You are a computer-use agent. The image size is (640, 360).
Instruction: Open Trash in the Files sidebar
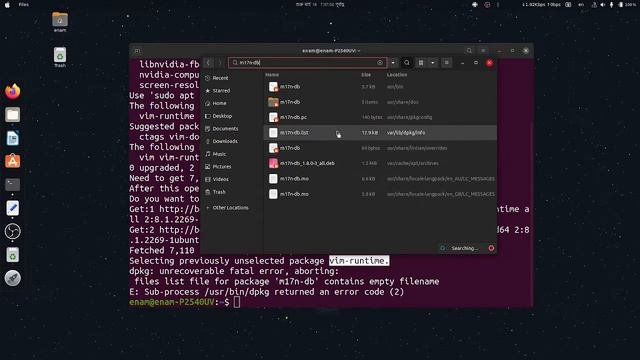click(231, 192)
